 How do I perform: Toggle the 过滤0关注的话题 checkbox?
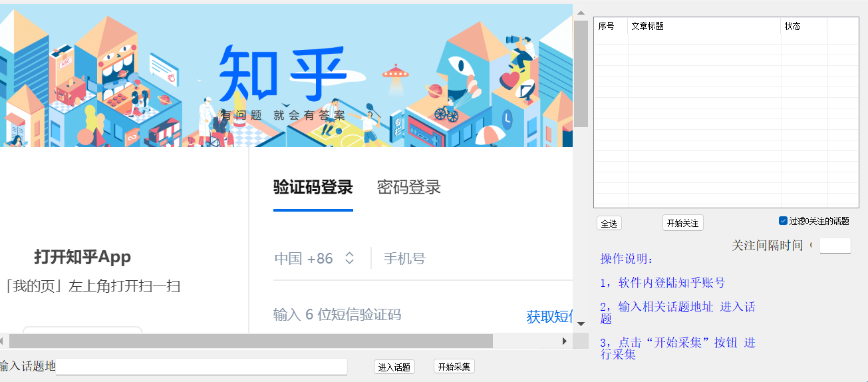[783, 221]
